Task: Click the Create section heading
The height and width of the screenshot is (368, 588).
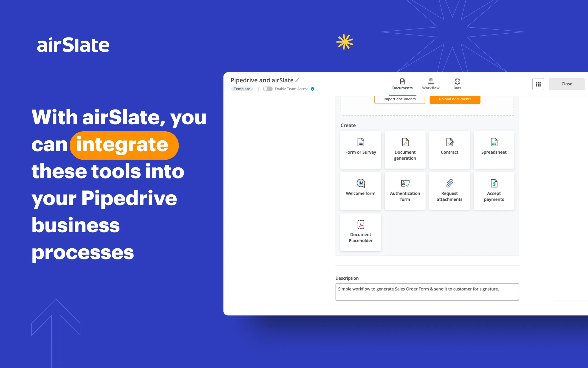Action: 348,125
